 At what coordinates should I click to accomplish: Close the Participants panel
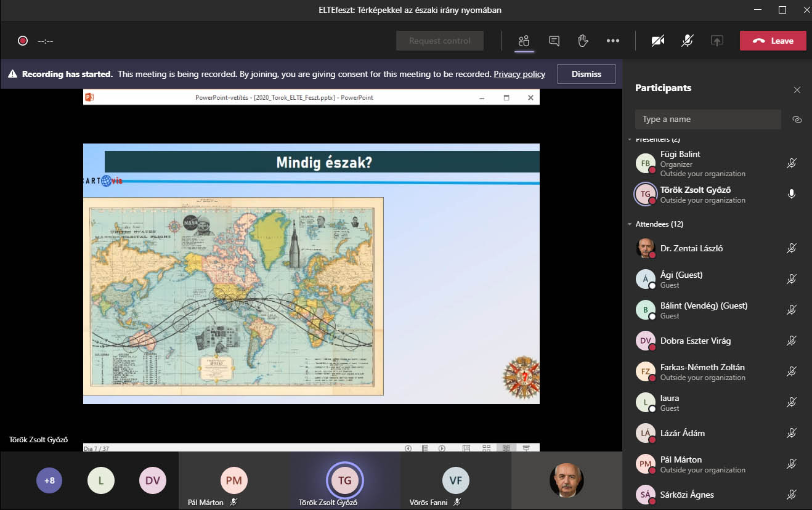coord(797,90)
